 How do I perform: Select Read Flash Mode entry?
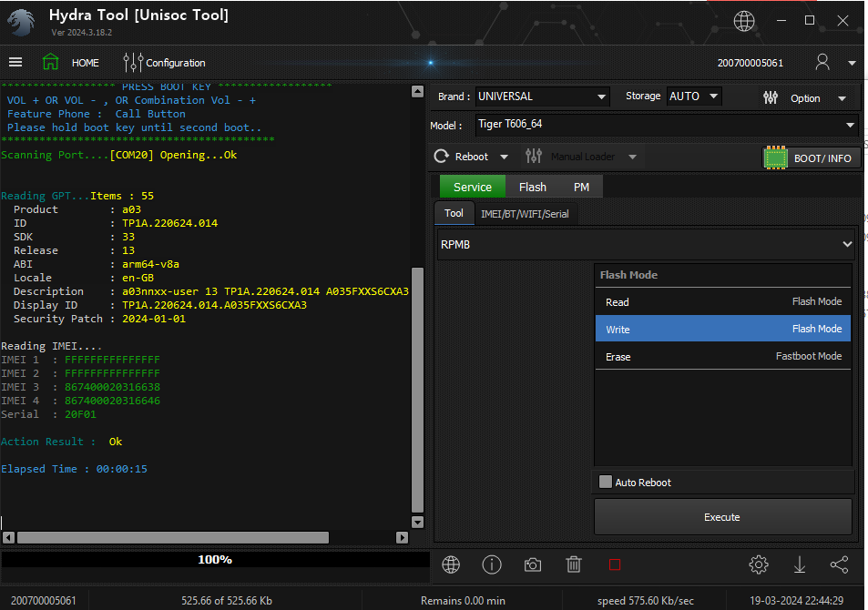(723, 301)
